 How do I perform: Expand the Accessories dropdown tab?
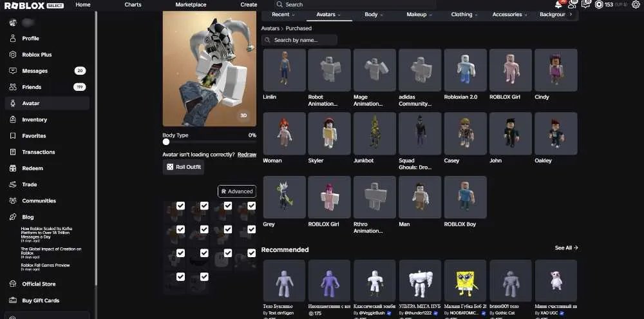tap(509, 14)
